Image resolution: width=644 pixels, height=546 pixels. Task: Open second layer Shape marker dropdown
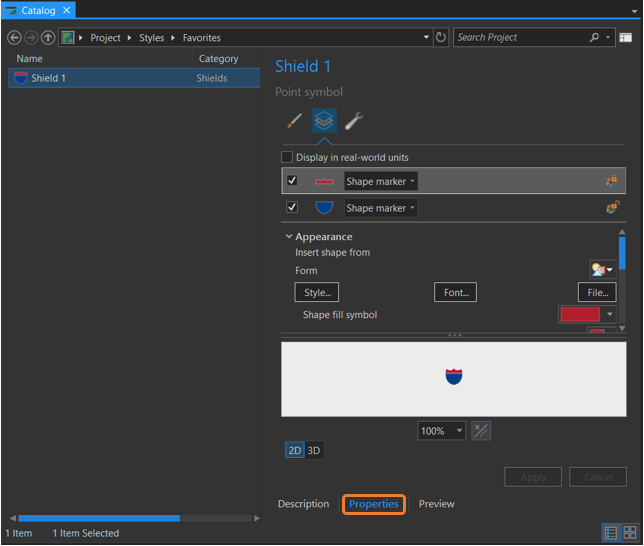381,208
